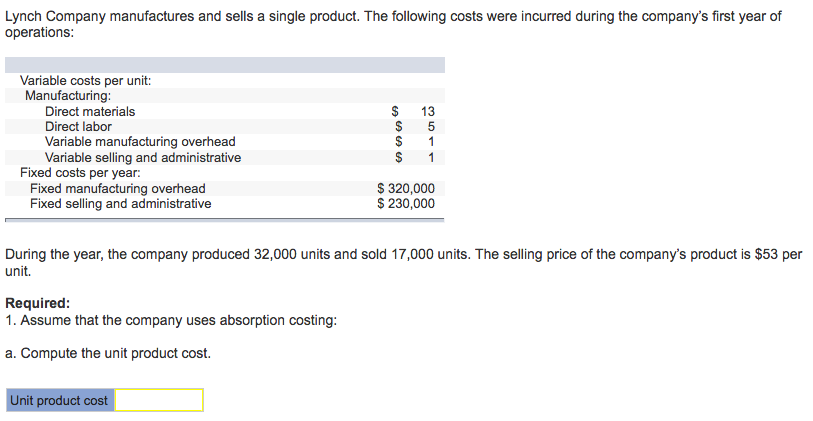This screenshot has width=813, height=421.
Task: Click the "Variable costs per unit:" heading
Action: click(86, 80)
